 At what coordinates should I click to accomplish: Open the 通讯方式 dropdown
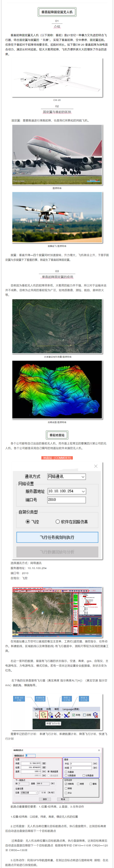[x=66, y=476]
